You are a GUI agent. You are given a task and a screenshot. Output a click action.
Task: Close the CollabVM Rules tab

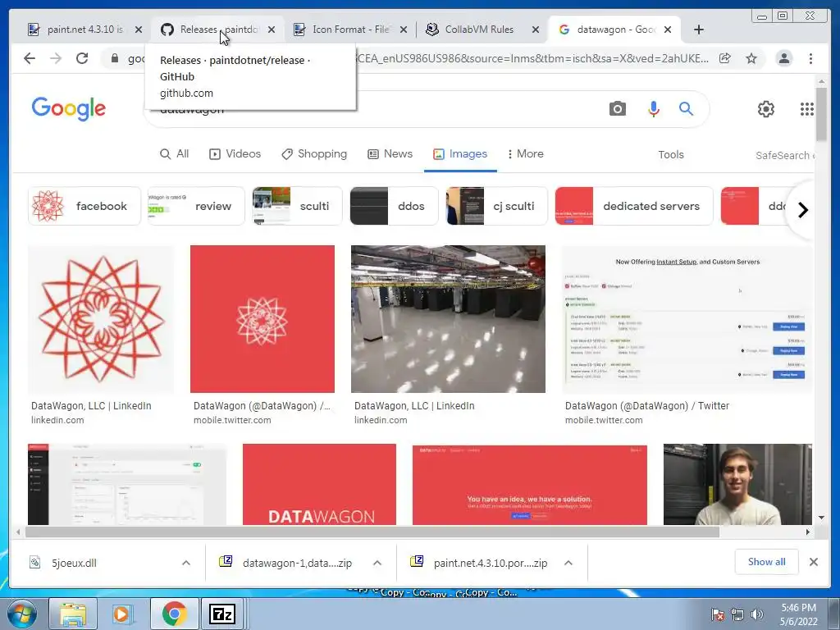click(535, 30)
